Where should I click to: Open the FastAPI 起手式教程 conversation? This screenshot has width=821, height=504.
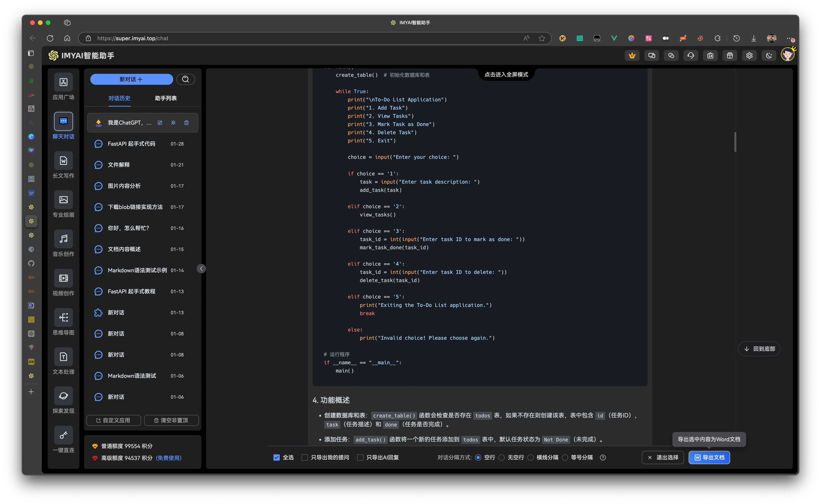click(142, 291)
